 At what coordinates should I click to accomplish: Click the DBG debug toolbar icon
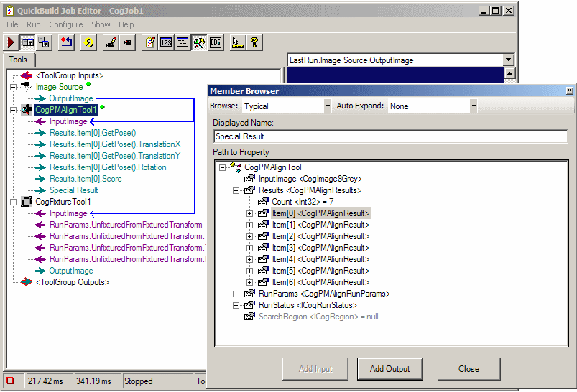point(216,42)
